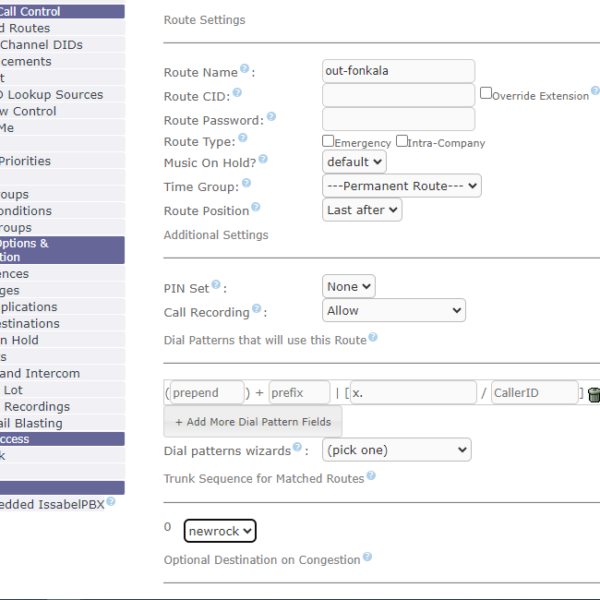The width and height of the screenshot is (600, 600).
Task: Enable the Override Extension checkbox
Action: click(486, 93)
